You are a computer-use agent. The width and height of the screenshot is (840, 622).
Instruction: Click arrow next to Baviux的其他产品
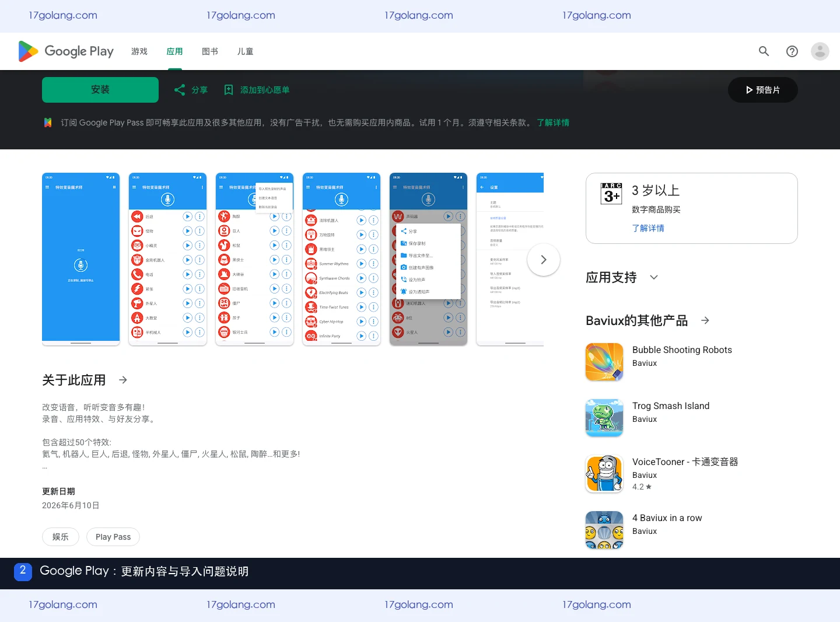click(705, 320)
